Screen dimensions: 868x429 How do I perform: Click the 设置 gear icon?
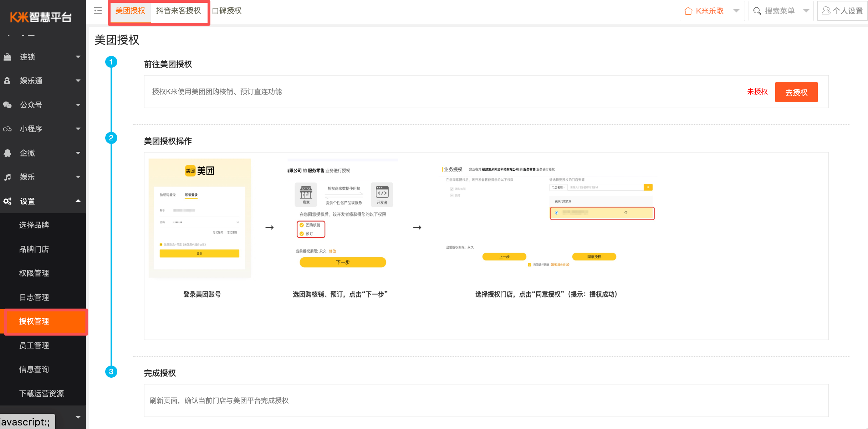click(x=7, y=201)
